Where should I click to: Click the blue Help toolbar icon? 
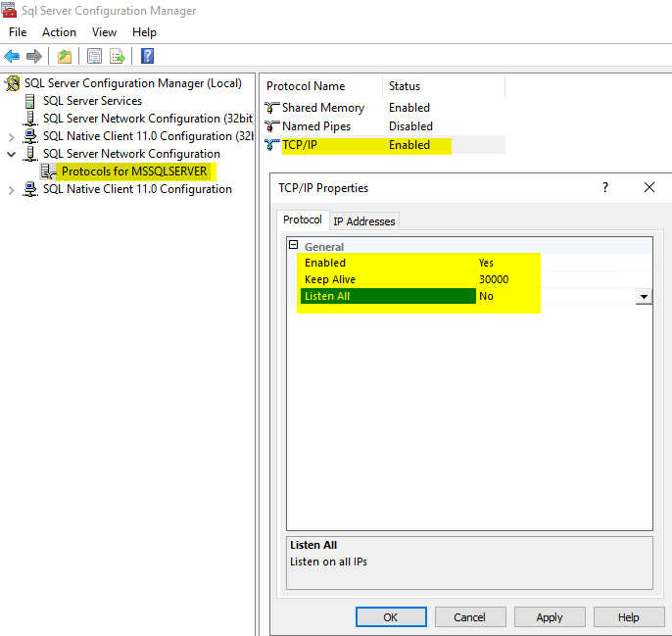147,56
